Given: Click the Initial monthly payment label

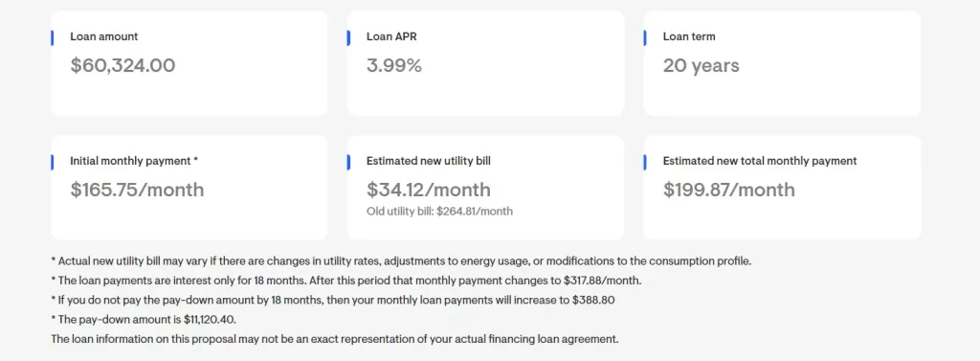Looking at the screenshot, I should click(134, 161).
